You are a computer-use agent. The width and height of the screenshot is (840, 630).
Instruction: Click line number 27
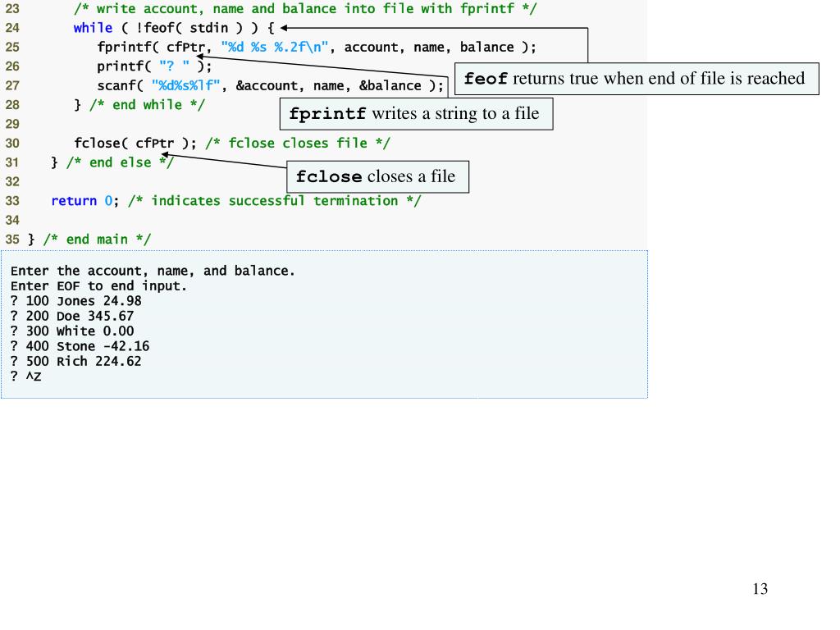click(x=12, y=85)
